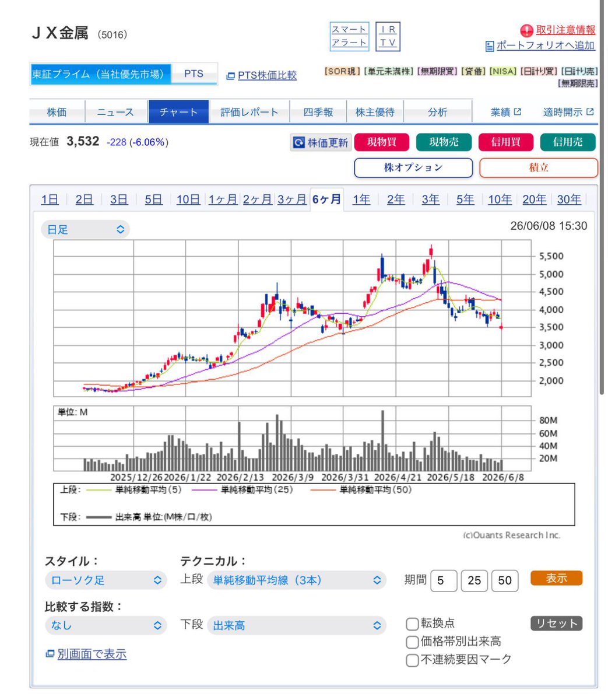
Task: Click the リセット button
Action: point(556,623)
